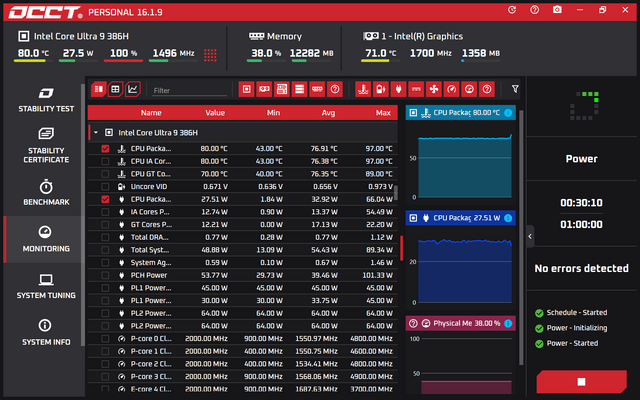Click the CPU Package temperature graph header
Viewport: 640px width, 400px height.
[x=460, y=113]
